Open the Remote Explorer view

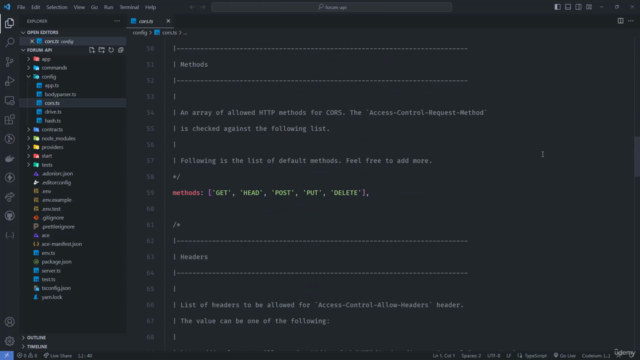pos(9,100)
